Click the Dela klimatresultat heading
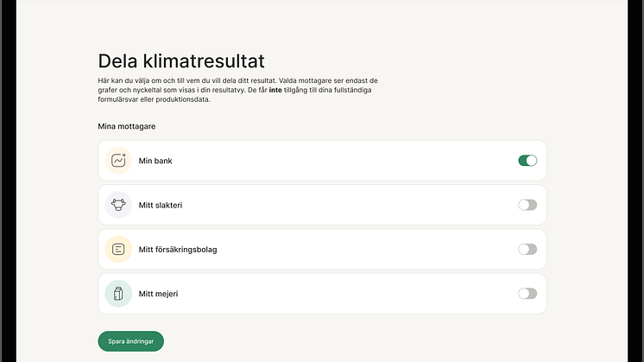The height and width of the screenshot is (362, 644). point(181,60)
